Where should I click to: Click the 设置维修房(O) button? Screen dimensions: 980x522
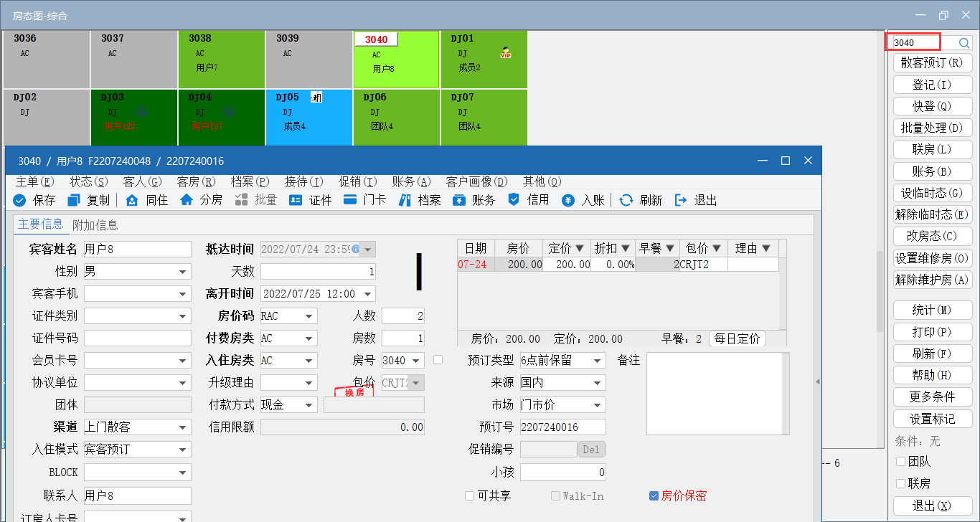click(933, 258)
